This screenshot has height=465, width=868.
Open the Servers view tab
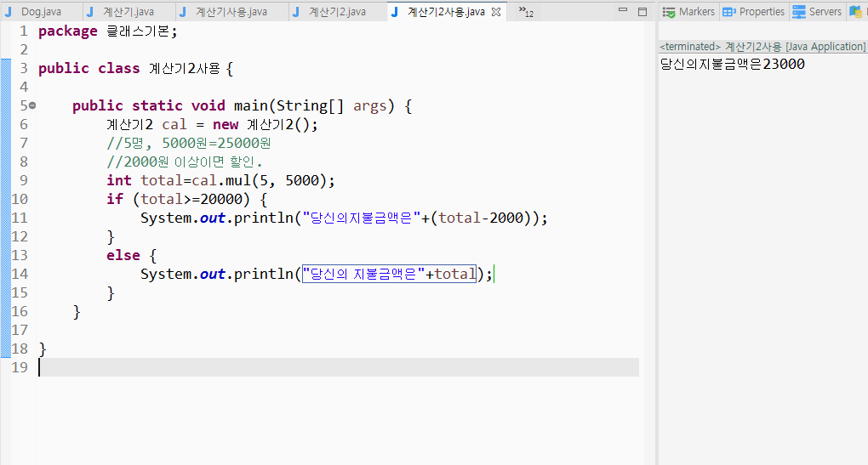817,12
